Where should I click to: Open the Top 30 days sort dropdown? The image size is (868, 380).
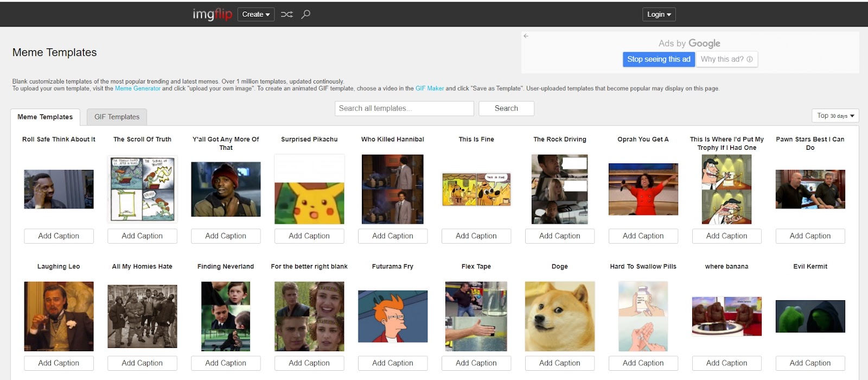click(x=835, y=116)
